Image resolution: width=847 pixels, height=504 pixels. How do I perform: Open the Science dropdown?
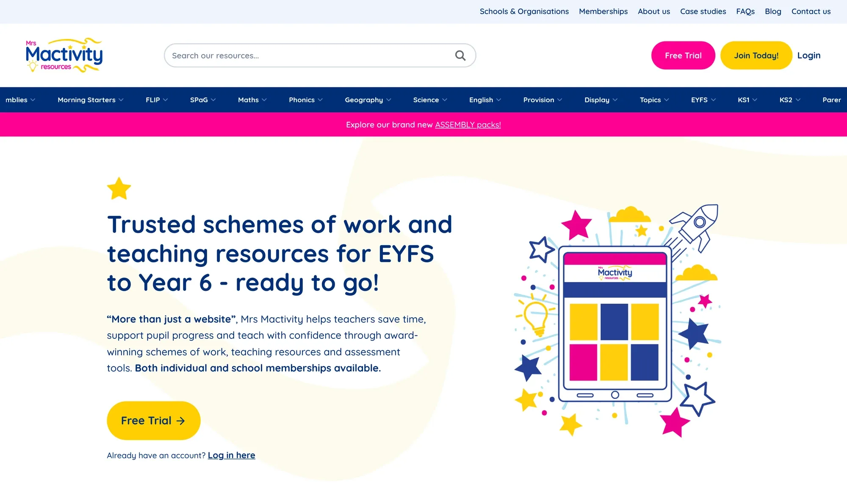(x=430, y=100)
